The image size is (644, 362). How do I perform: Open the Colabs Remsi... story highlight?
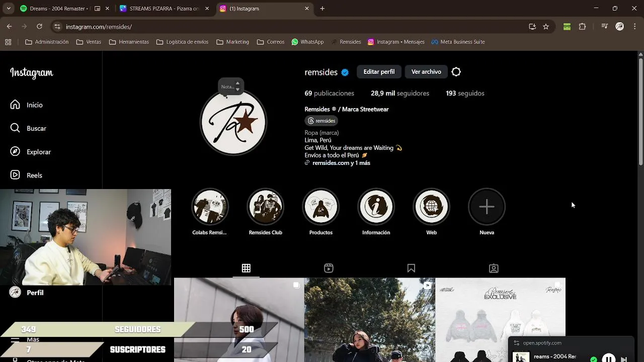click(210, 212)
